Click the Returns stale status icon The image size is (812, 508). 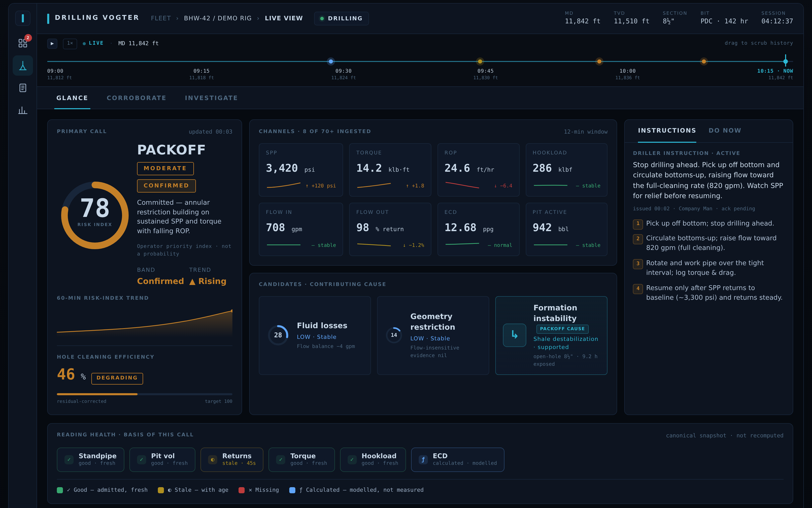click(213, 460)
